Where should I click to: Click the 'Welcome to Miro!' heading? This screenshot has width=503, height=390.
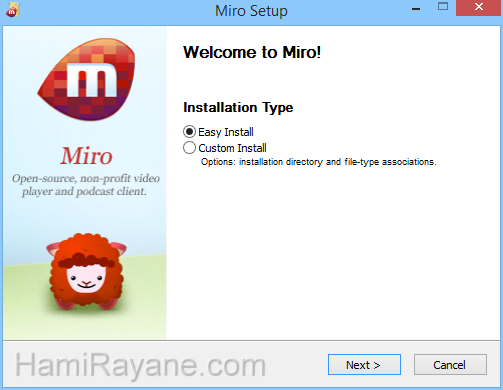(x=252, y=52)
